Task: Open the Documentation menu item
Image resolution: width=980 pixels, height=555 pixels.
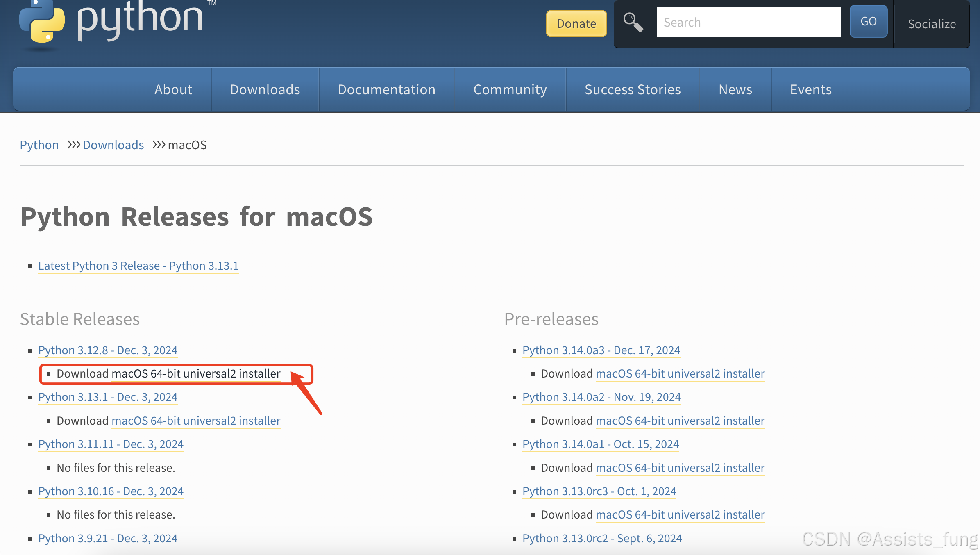Action: point(386,89)
